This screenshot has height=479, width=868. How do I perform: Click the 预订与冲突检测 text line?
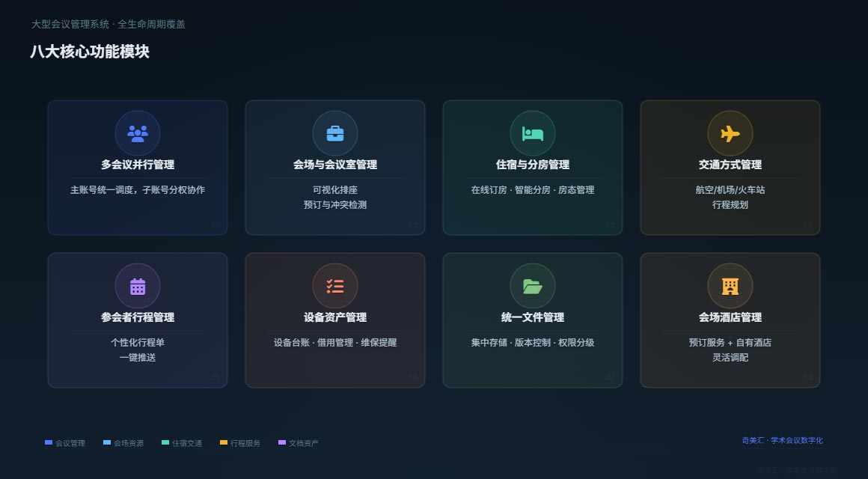point(335,205)
